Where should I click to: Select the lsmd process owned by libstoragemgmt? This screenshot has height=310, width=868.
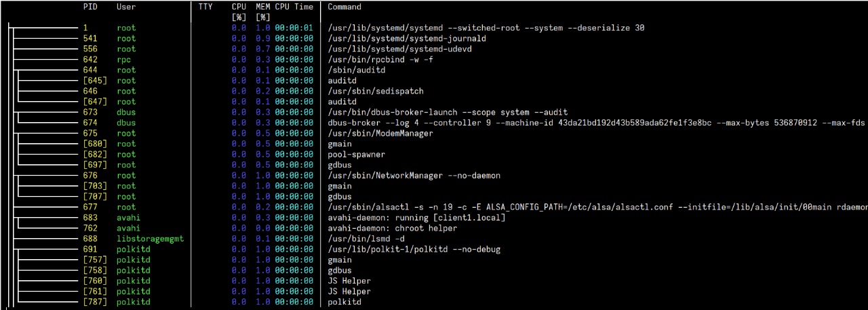tap(434, 239)
